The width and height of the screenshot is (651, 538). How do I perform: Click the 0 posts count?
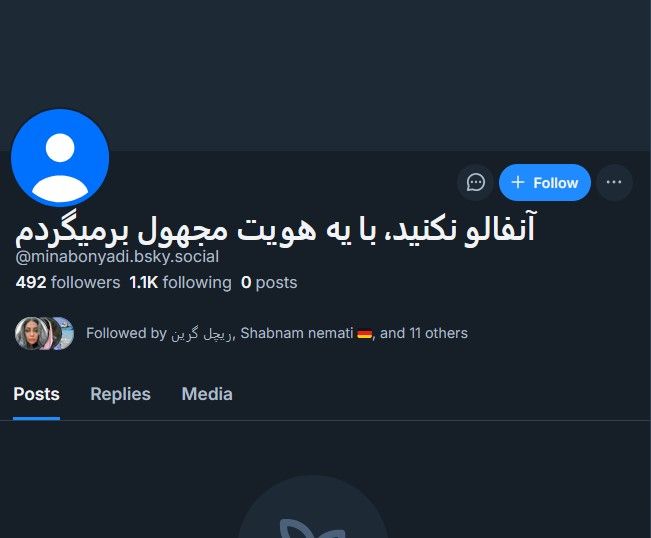(x=269, y=283)
